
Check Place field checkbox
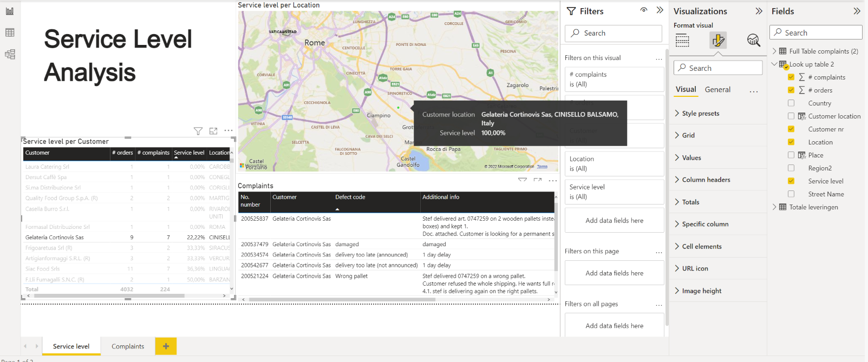click(791, 155)
